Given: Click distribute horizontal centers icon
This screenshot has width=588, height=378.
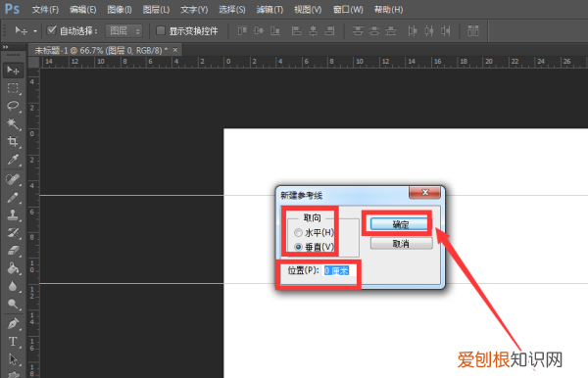Looking at the screenshot, I should pos(429,30).
